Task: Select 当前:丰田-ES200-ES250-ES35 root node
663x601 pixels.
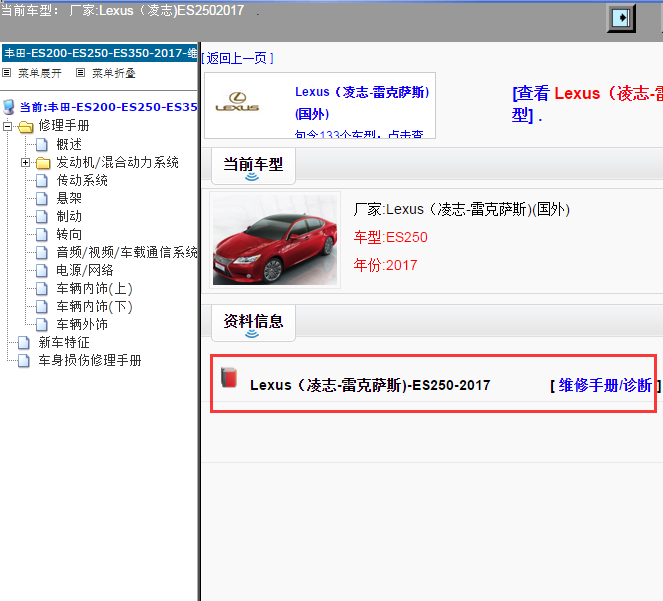Action: 109,107
